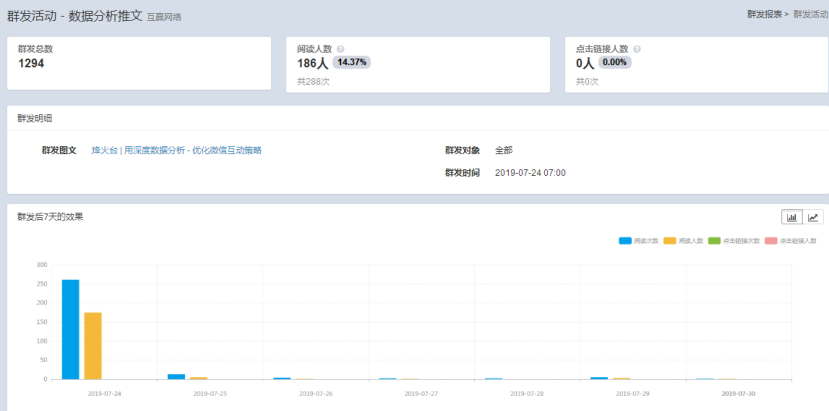
Task: Open 群发报表 breadcrumb link
Action: tap(765, 15)
